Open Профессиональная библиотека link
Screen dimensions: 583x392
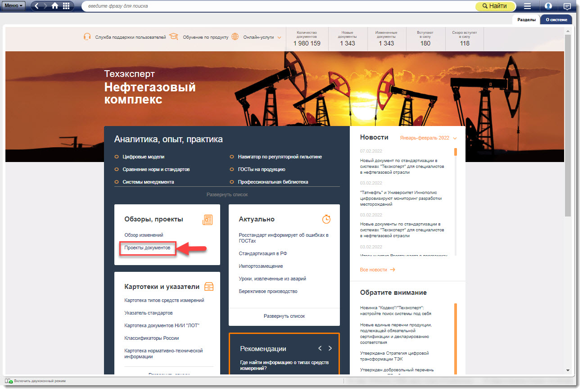pyautogui.click(x=273, y=182)
